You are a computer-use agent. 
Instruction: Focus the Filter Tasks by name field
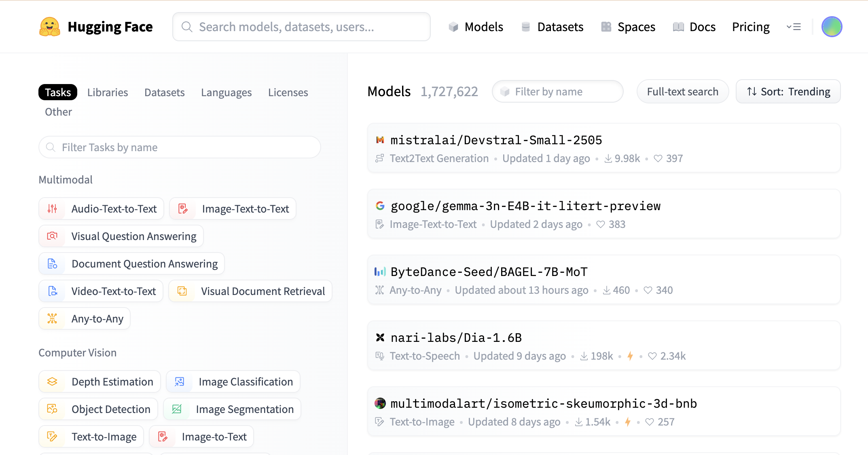[180, 147]
